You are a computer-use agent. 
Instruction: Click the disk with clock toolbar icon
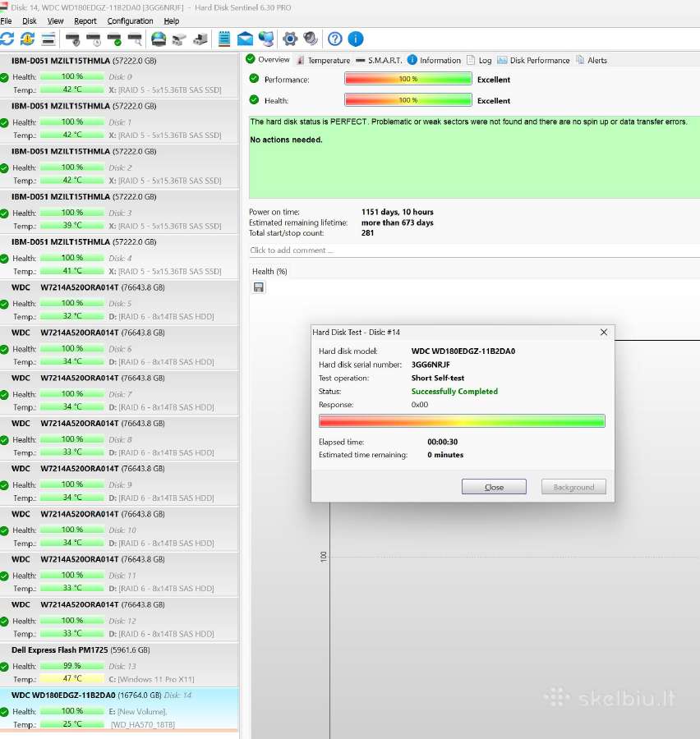[x=94, y=39]
